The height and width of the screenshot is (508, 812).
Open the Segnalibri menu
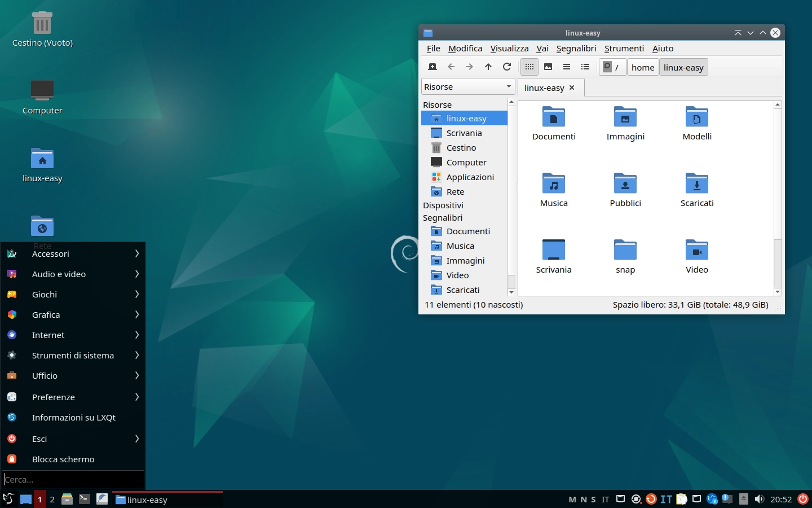pos(576,49)
